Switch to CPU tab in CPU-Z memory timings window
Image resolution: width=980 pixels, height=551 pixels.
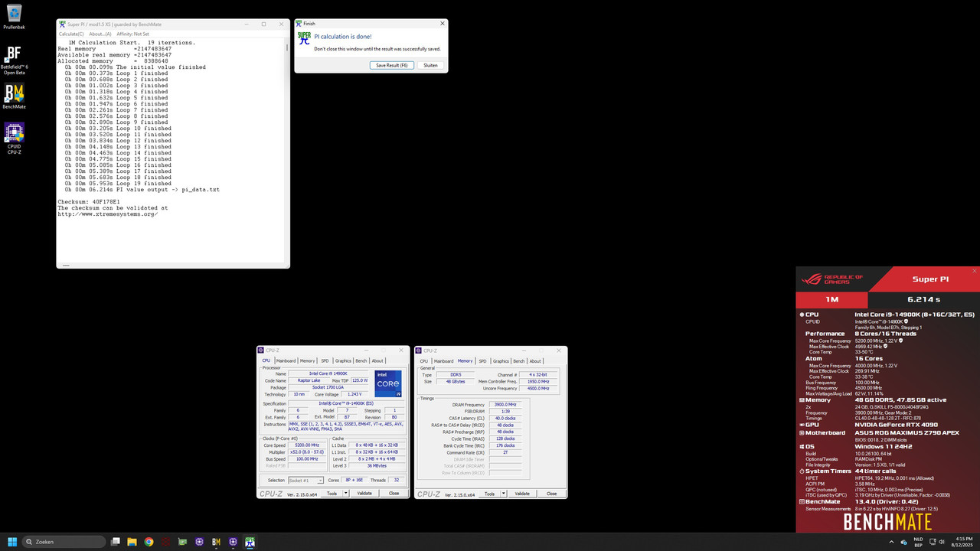424,361
